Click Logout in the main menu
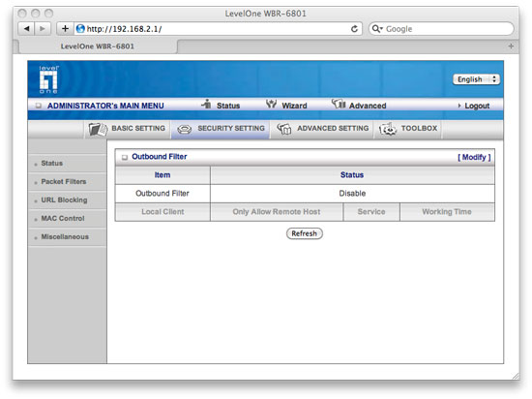532x399 pixels. (477, 106)
